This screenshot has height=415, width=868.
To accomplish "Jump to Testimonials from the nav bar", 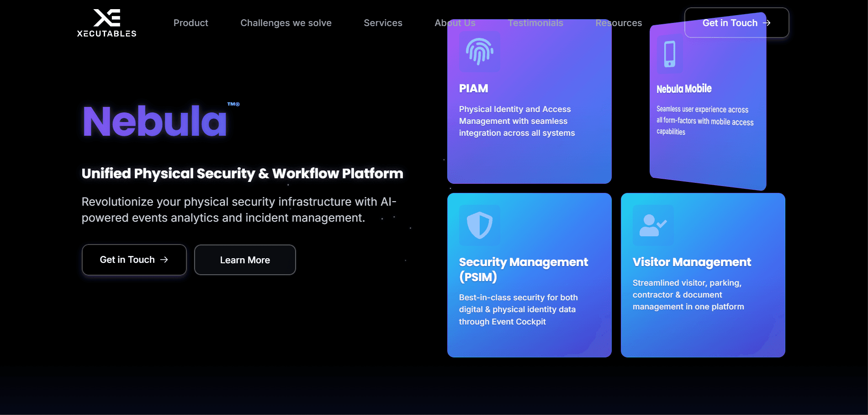I will [x=535, y=23].
